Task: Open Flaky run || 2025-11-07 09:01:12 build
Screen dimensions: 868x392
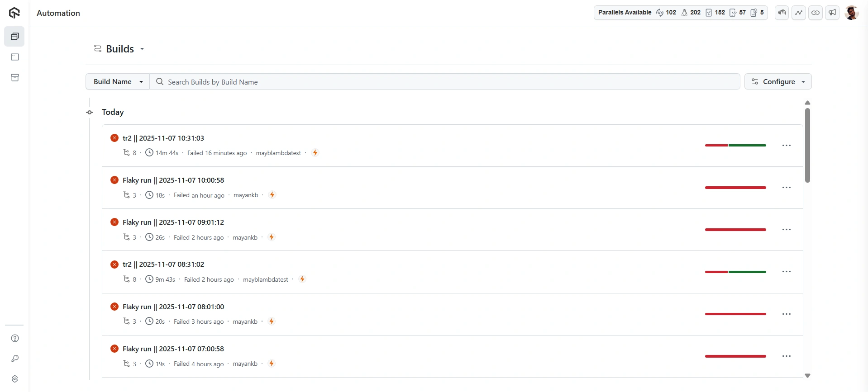Action: coord(173,222)
